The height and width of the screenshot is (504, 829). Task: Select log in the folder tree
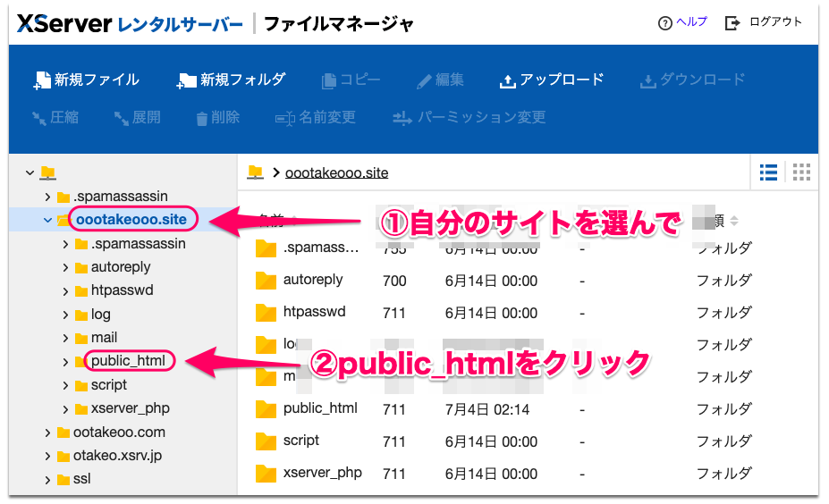(x=100, y=315)
